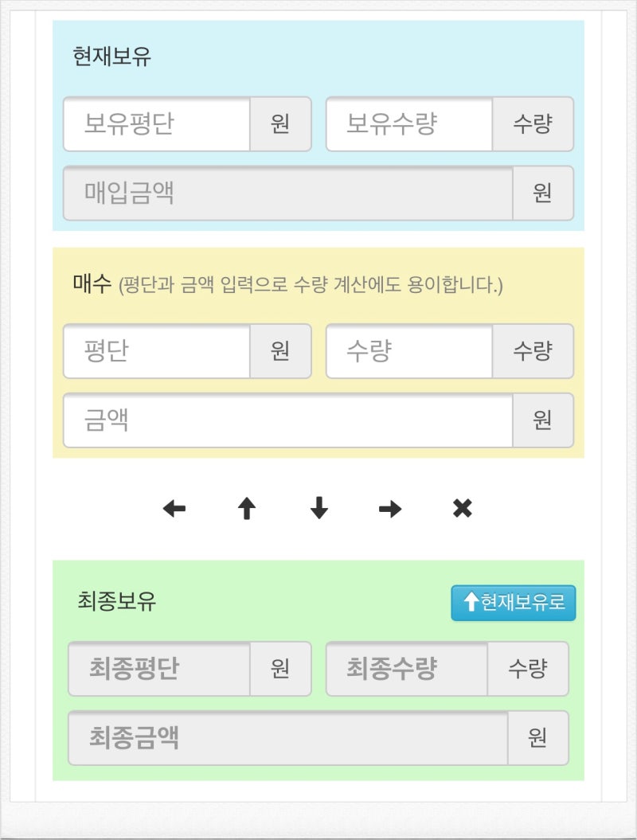
Task: Click the down arrow transfer icon
Action: click(318, 508)
